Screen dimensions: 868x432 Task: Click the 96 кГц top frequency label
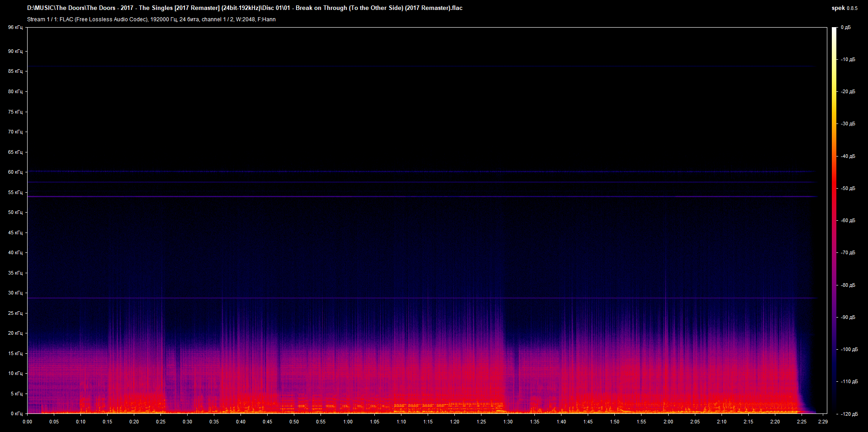pos(15,28)
